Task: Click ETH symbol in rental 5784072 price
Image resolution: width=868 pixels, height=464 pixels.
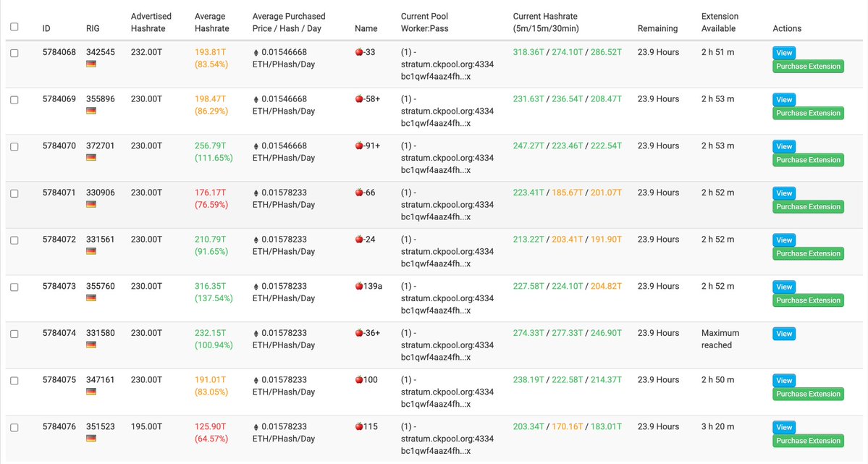Action: (x=256, y=240)
